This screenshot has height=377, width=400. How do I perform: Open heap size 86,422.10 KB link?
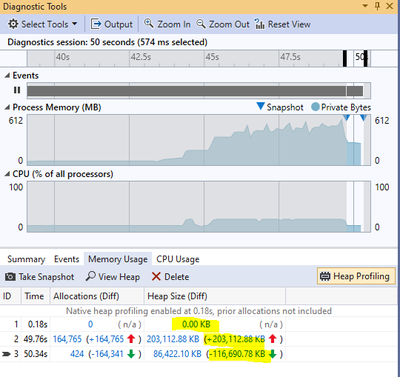pos(177,354)
